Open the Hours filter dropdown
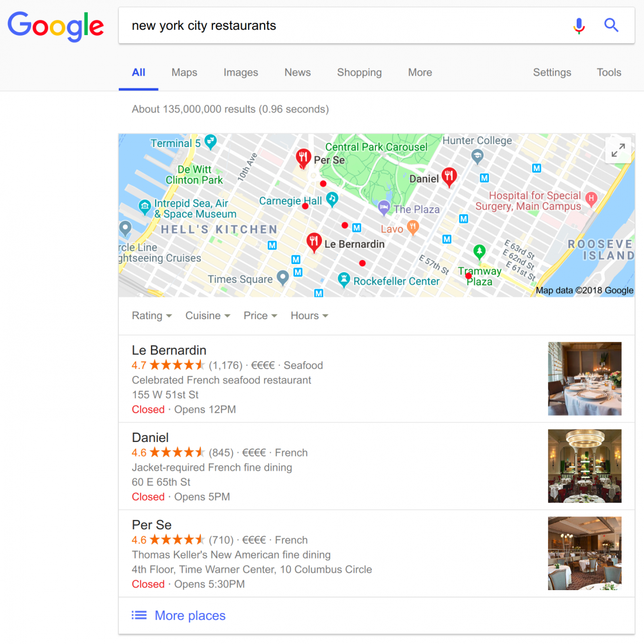The width and height of the screenshot is (644, 644). [x=309, y=316]
